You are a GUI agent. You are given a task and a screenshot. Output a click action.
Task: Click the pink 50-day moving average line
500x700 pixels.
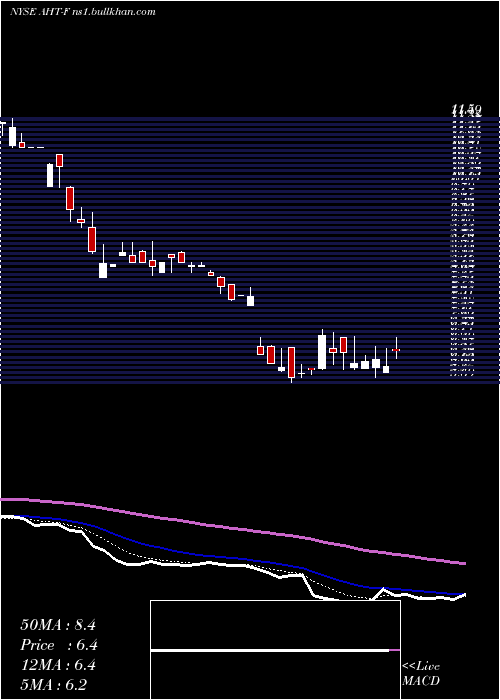point(232,529)
